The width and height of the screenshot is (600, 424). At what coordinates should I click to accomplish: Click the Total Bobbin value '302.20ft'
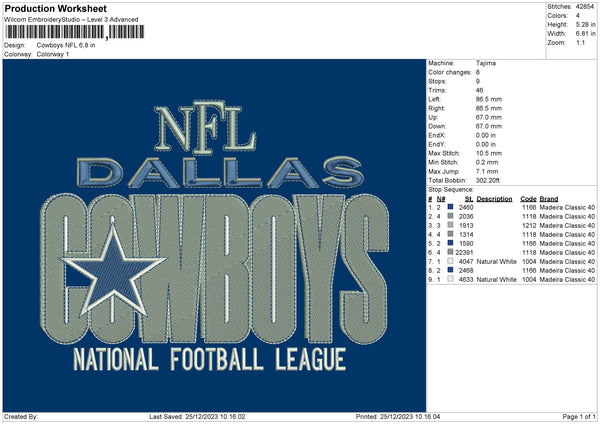(488, 181)
